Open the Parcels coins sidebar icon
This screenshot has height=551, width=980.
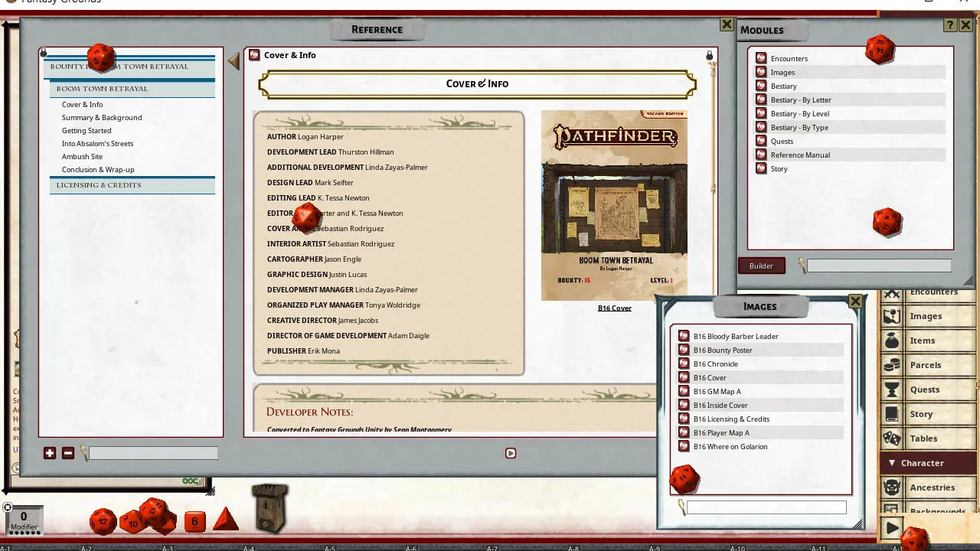[891, 365]
